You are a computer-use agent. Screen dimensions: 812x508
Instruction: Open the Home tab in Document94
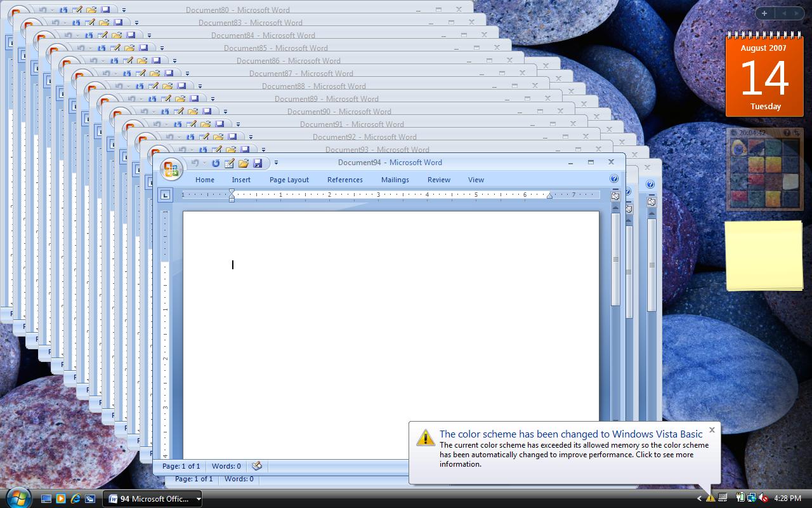point(205,180)
